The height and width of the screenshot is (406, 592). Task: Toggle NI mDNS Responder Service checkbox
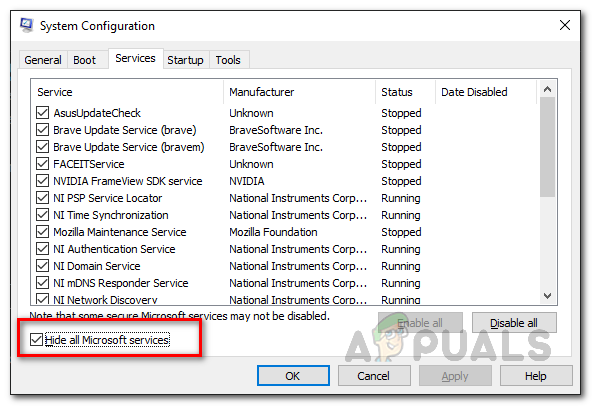click(x=42, y=283)
